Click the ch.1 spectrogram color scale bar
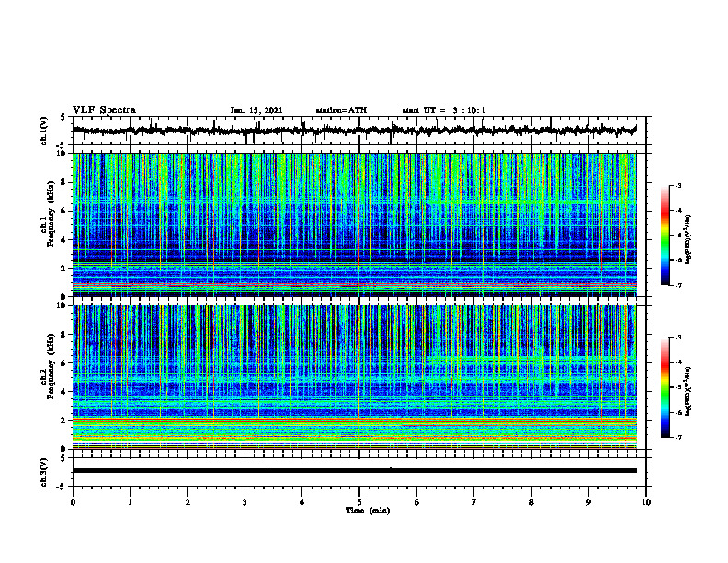The width and height of the screenshot is (728, 563). tap(665, 236)
